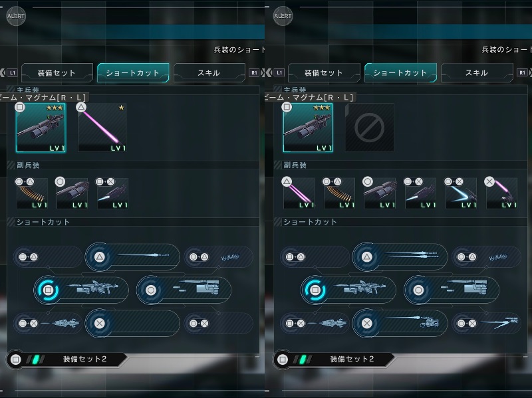
Task: Select blue beam tonfa sub-weapon, right panel
Action: (x=461, y=193)
